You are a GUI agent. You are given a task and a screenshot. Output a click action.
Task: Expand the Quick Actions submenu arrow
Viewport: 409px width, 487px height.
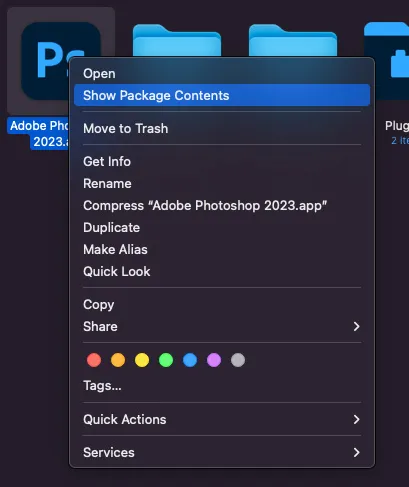pyautogui.click(x=356, y=420)
